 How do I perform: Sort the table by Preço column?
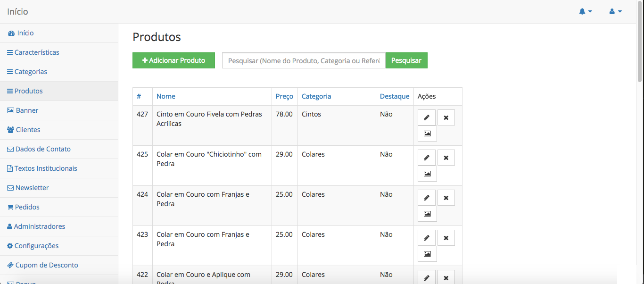pos(284,96)
